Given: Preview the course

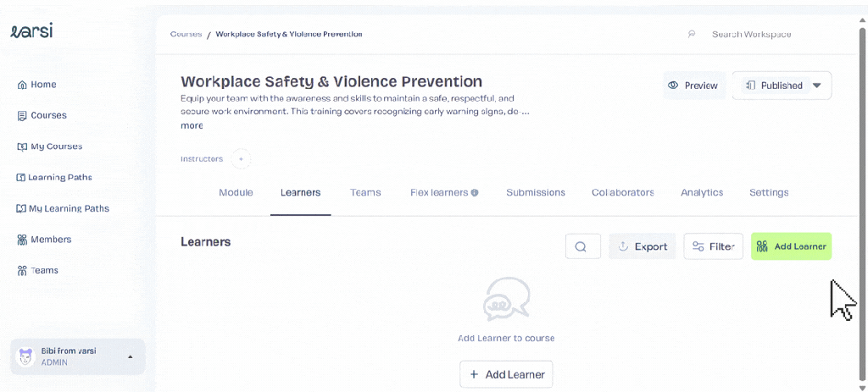Looking at the screenshot, I should coord(694,86).
